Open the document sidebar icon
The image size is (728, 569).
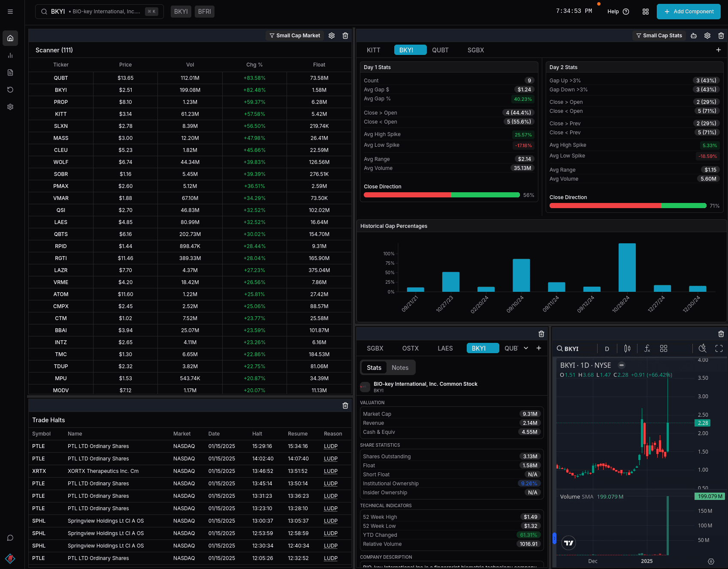(x=10, y=73)
